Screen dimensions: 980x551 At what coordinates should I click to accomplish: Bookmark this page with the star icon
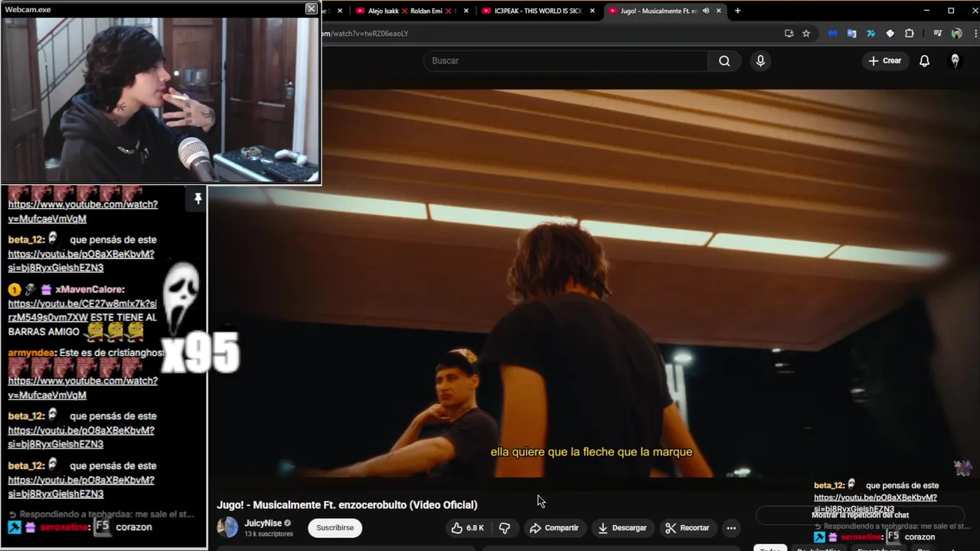(806, 34)
